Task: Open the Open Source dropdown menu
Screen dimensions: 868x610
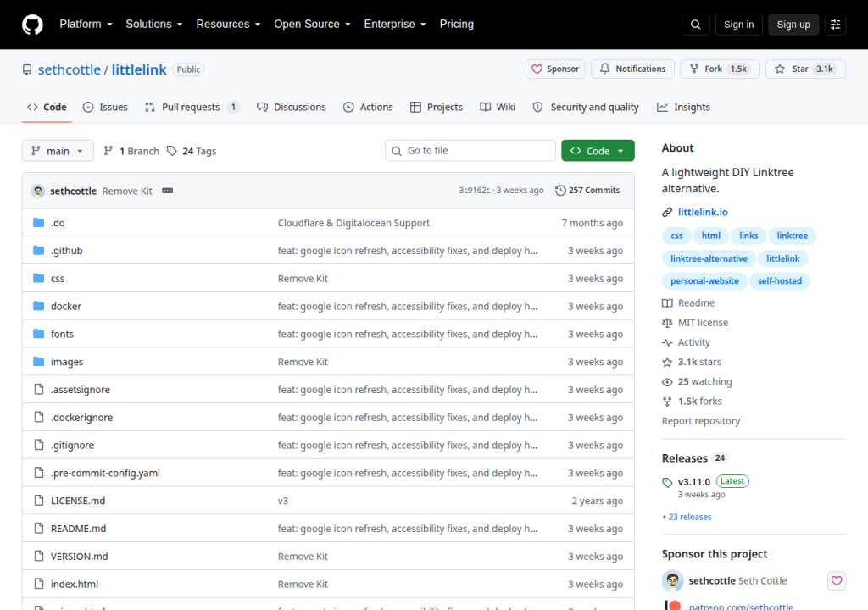Action: click(x=312, y=25)
